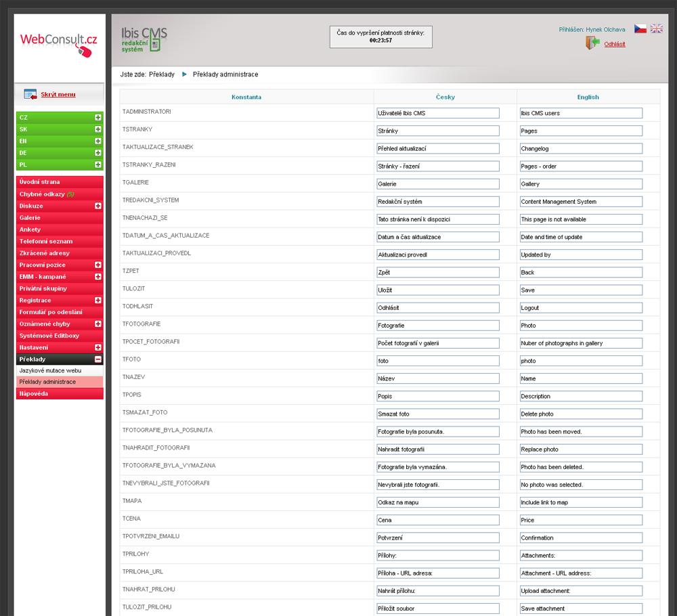Expand the SK language section
This screenshot has height=616, width=677.
[98, 129]
